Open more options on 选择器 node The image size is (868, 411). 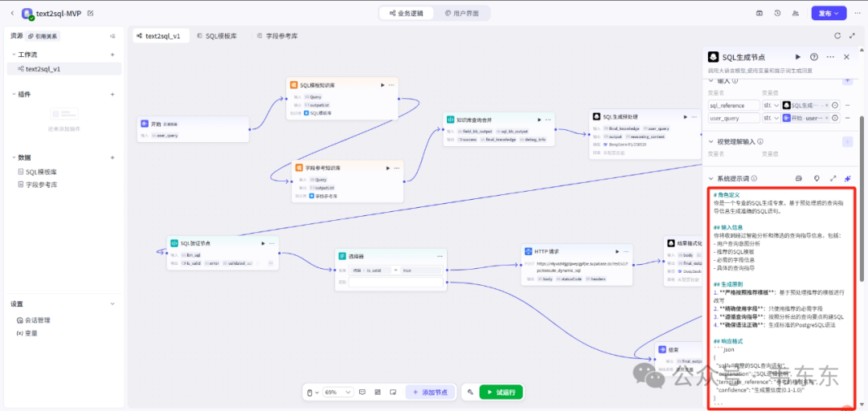point(440,256)
